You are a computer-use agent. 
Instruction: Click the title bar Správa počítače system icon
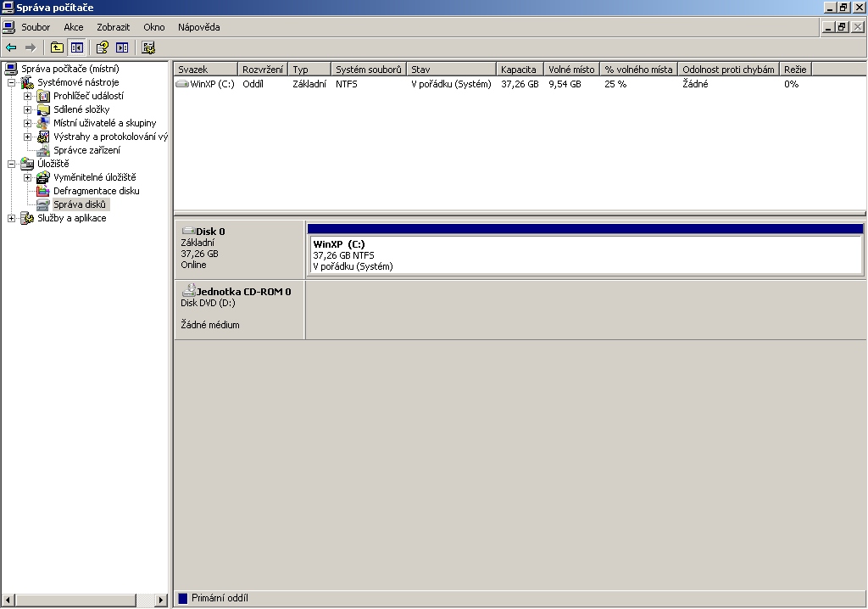pyautogui.click(x=8, y=7)
